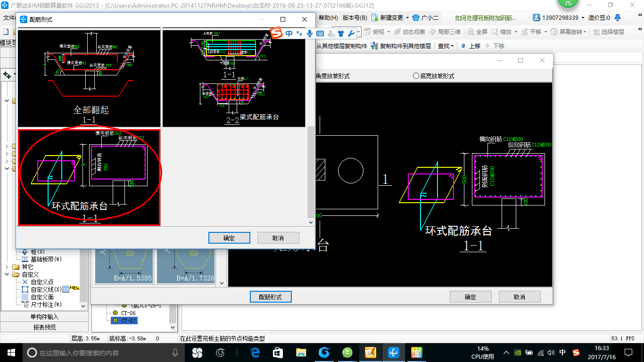The image size is (644, 362).
Task: Click 取消 in the rear parameter dialog
Action: point(520,297)
